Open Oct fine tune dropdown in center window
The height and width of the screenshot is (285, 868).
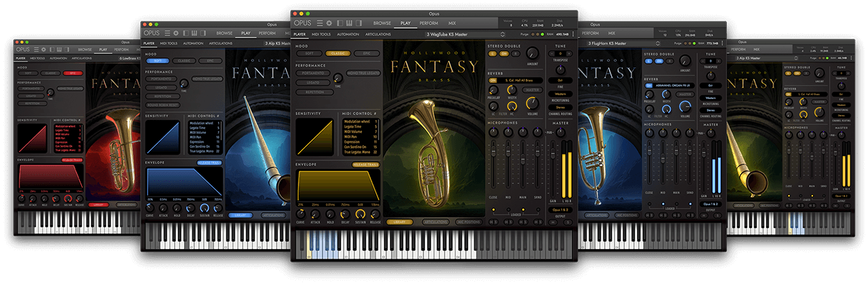click(x=560, y=80)
